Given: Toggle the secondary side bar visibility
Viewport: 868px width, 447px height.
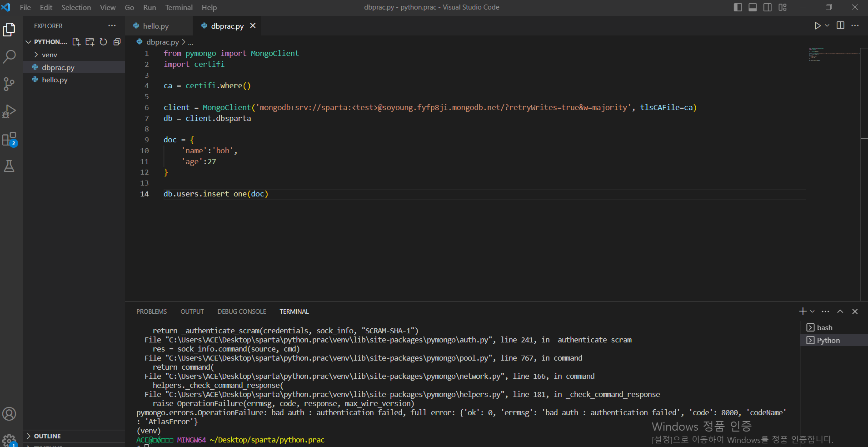Looking at the screenshot, I should tap(768, 7).
